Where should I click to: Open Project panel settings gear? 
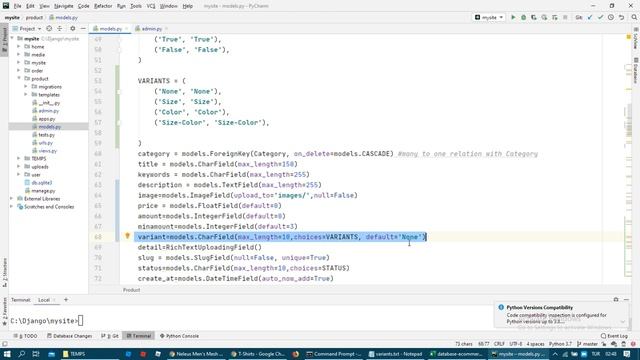click(73, 29)
